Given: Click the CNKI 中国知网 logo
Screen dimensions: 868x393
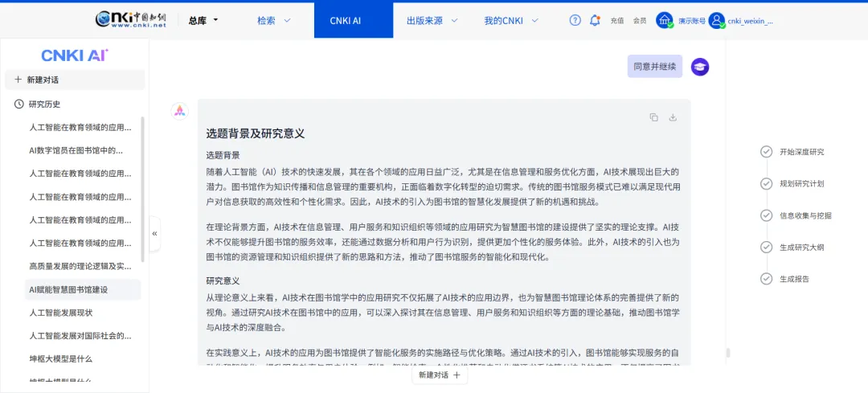Looking at the screenshot, I should click(131, 19).
